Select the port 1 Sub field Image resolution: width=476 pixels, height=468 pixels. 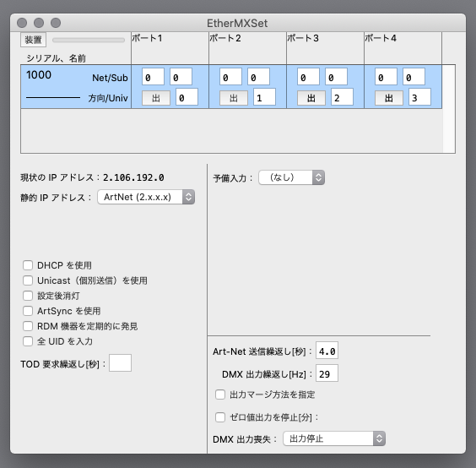(181, 77)
